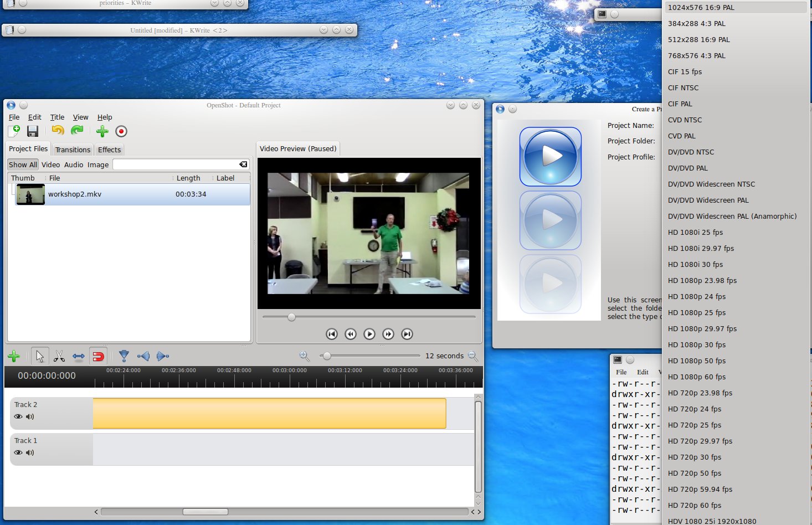Mute the speaker on Track 1

pos(30,452)
